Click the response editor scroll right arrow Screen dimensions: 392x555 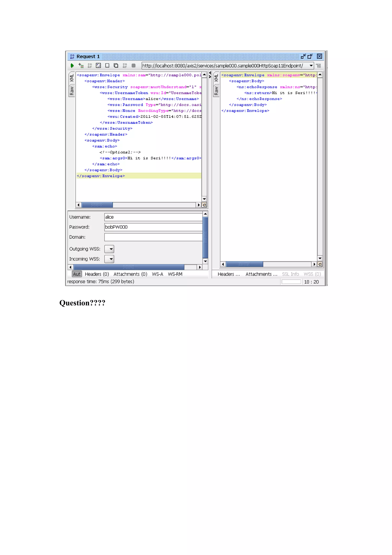(314, 264)
